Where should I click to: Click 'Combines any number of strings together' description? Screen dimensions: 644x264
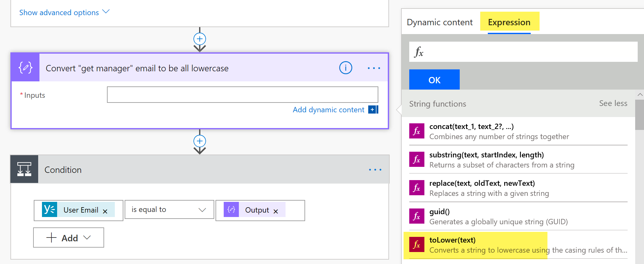499,137
